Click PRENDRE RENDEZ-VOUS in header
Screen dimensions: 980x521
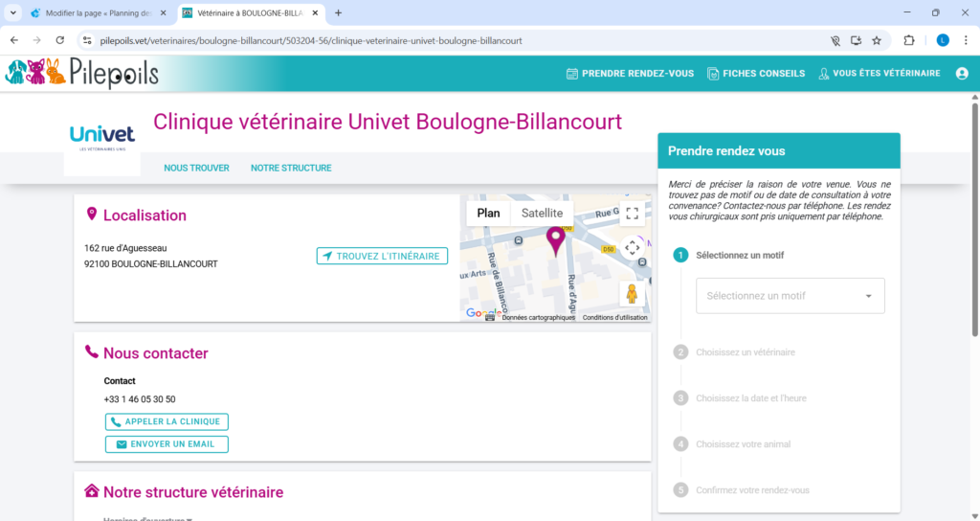(x=630, y=73)
